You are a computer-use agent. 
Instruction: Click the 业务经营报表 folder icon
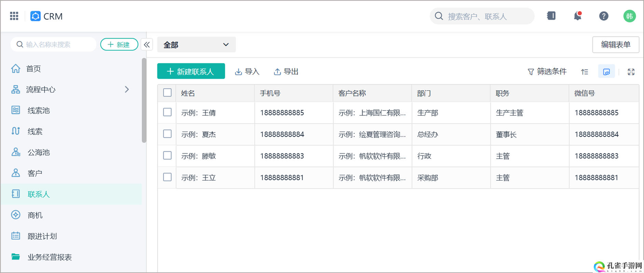pyautogui.click(x=16, y=257)
